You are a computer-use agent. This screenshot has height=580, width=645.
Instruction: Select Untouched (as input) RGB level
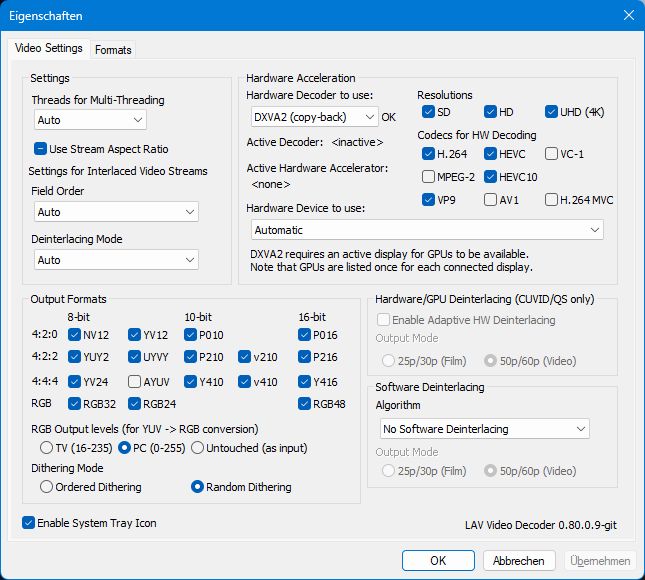(x=197, y=447)
